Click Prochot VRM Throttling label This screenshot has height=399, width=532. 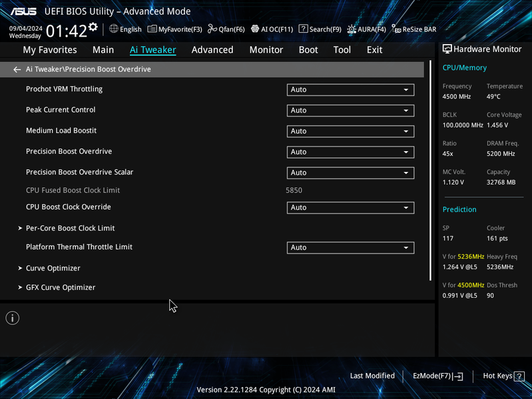click(64, 89)
